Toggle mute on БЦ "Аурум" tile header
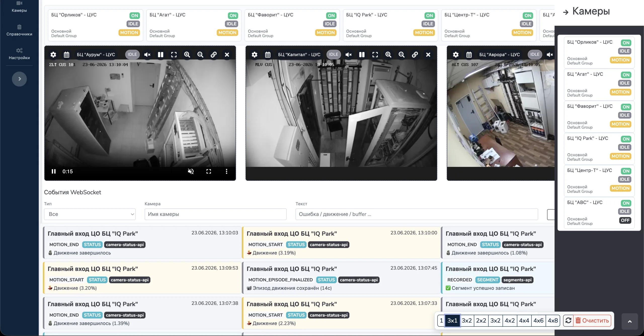Screen dimensions: 644x336 click(147, 55)
